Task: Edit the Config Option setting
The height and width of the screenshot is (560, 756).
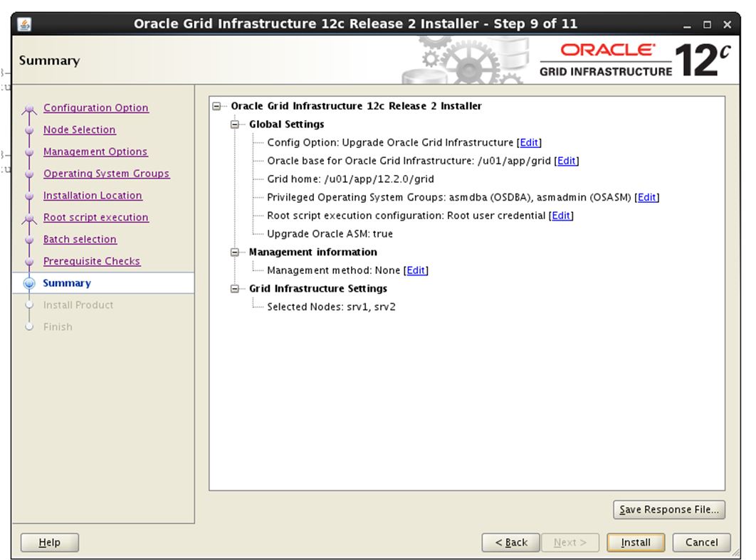Action: (x=529, y=142)
